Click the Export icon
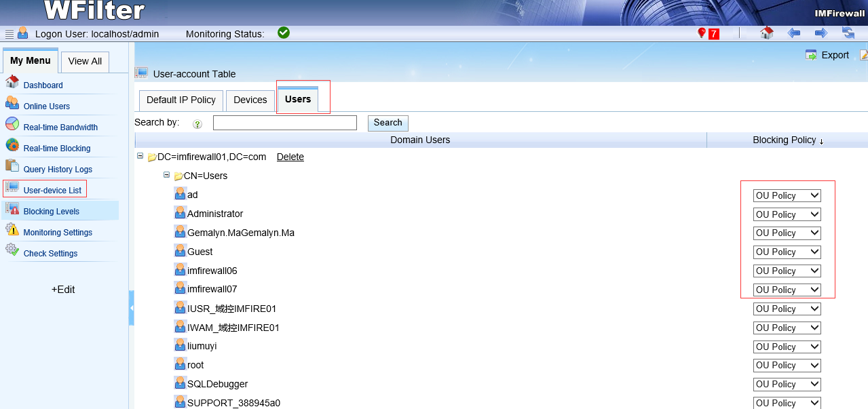868x409 pixels. [811, 55]
